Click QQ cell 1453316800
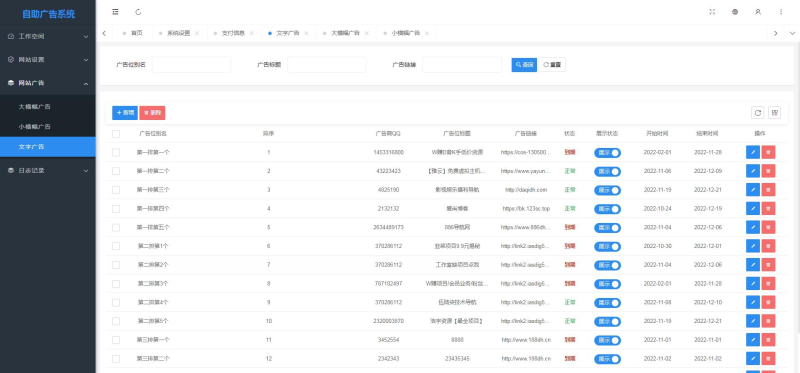 (x=388, y=153)
